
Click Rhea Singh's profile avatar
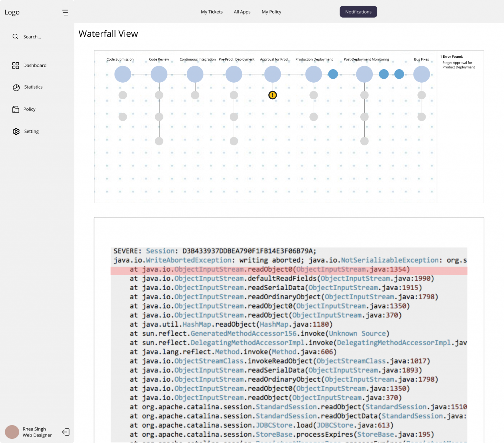pos(12,432)
